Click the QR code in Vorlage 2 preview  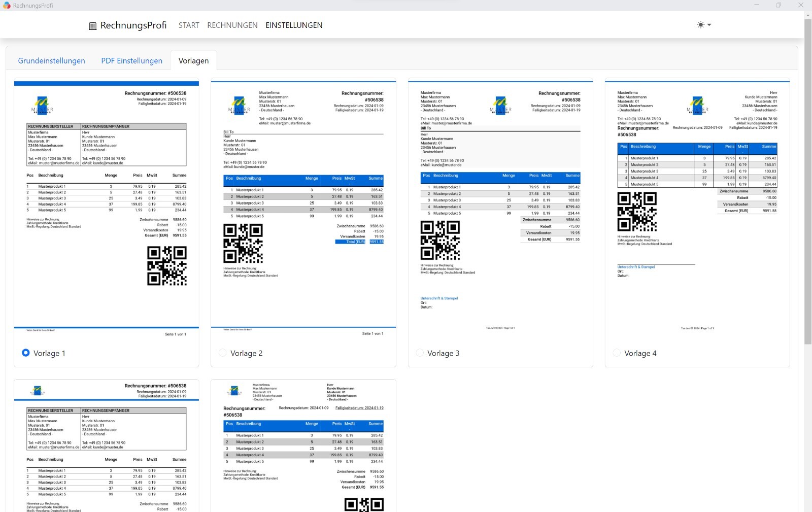coord(243,244)
